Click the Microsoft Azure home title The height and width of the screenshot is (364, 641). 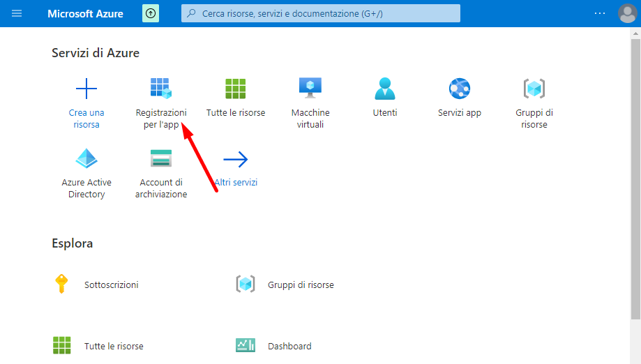pyautogui.click(x=85, y=13)
